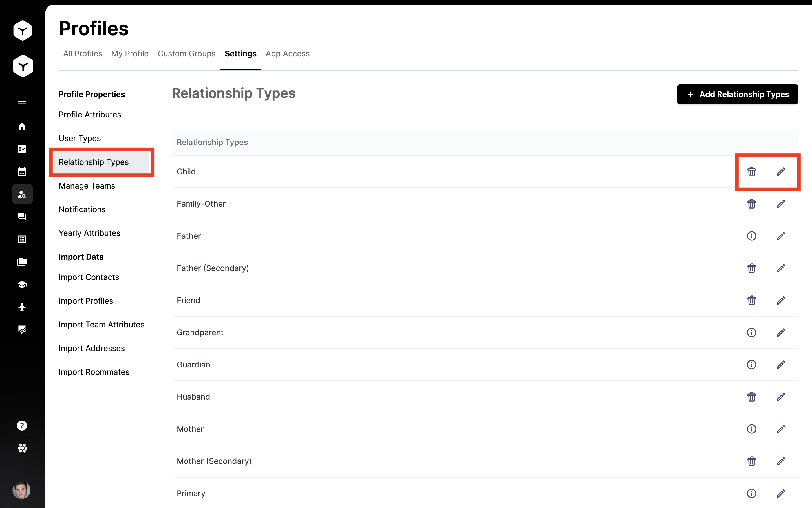Switch to the My Profile tab
Screen dimensions: 812x508
click(x=130, y=54)
